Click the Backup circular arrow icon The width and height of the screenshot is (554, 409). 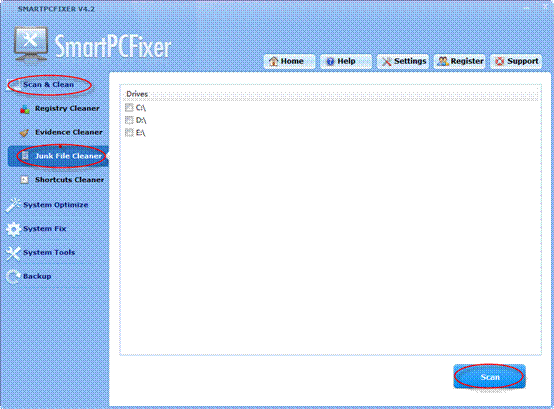pyautogui.click(x=13, y=277)
